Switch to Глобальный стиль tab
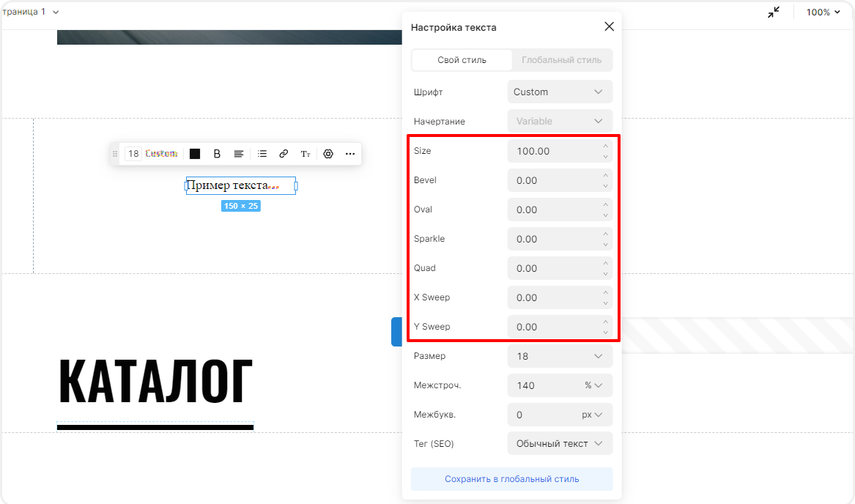855x504 pixels. pos(561,60)
